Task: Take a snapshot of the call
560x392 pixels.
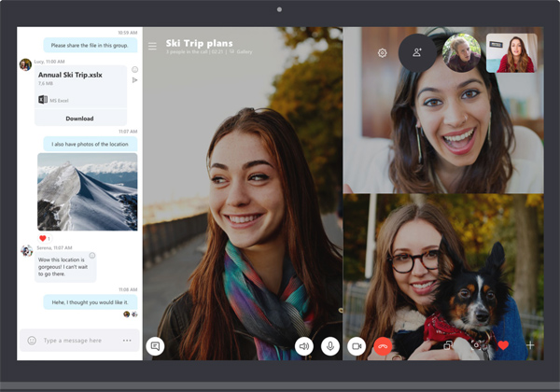Action: [x=476, y=345]
